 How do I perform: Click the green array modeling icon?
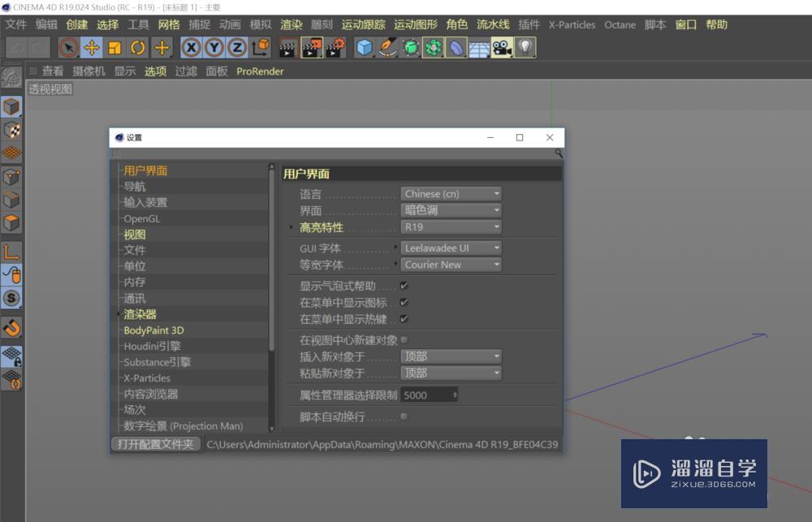coord(434,48)
